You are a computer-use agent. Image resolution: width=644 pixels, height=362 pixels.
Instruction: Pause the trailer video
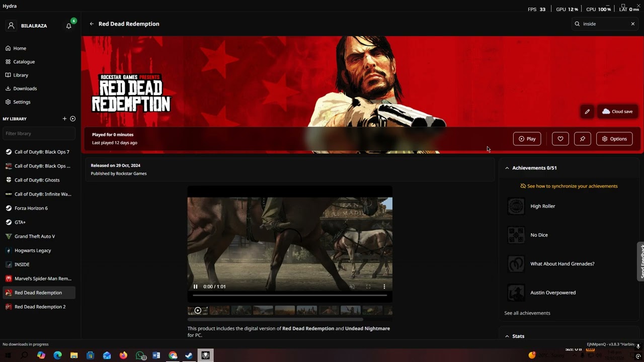(x=196, y=287)
